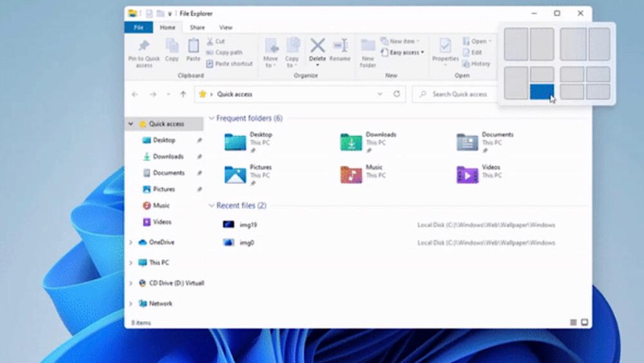The image size is (644, 363).
Task: Click the Refresh icon beside the address bar
Action: point(397,94)
